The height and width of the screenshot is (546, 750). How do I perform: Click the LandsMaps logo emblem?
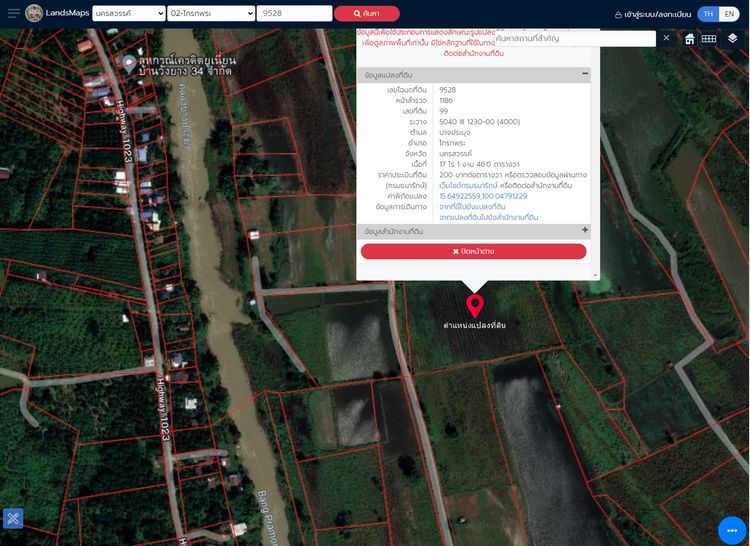point(34,14)
